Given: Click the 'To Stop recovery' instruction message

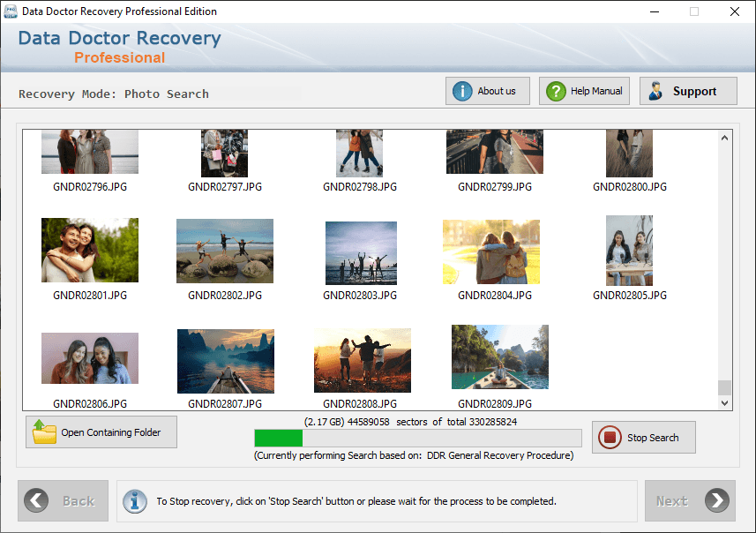Looking at the screenshot, I should (x=356, y=501).
